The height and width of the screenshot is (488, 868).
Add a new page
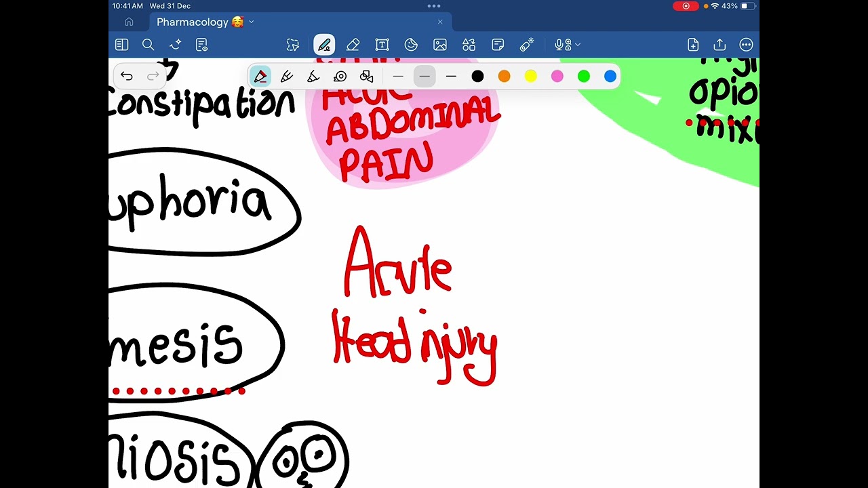[x=693, y=45]
